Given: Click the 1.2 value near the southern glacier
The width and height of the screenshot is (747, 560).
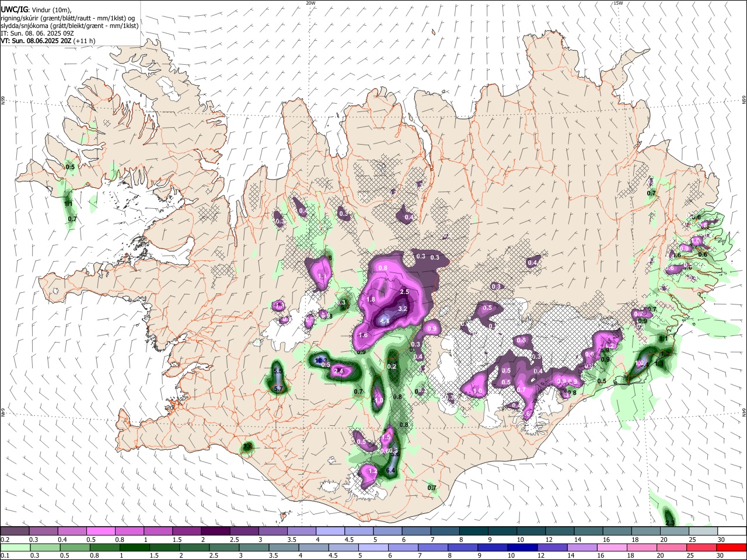Looking at the screenshot, I should pos(373,470).
